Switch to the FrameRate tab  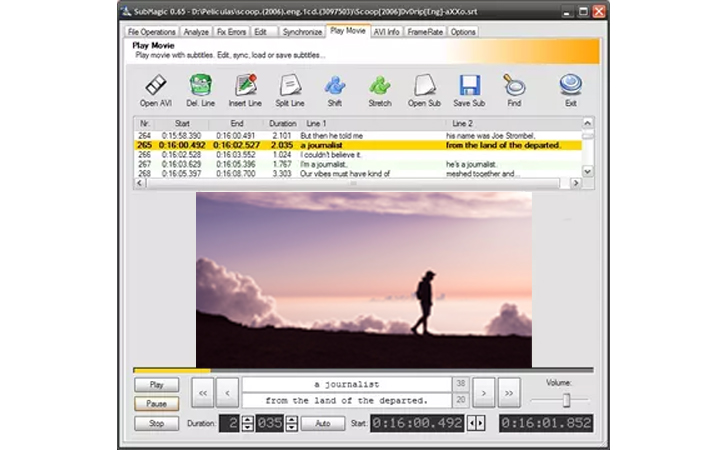coord(425,32)
